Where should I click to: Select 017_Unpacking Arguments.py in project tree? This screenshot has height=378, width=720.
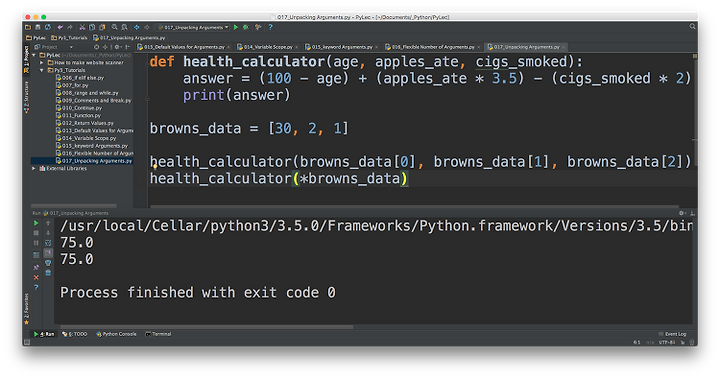point(94,161)
